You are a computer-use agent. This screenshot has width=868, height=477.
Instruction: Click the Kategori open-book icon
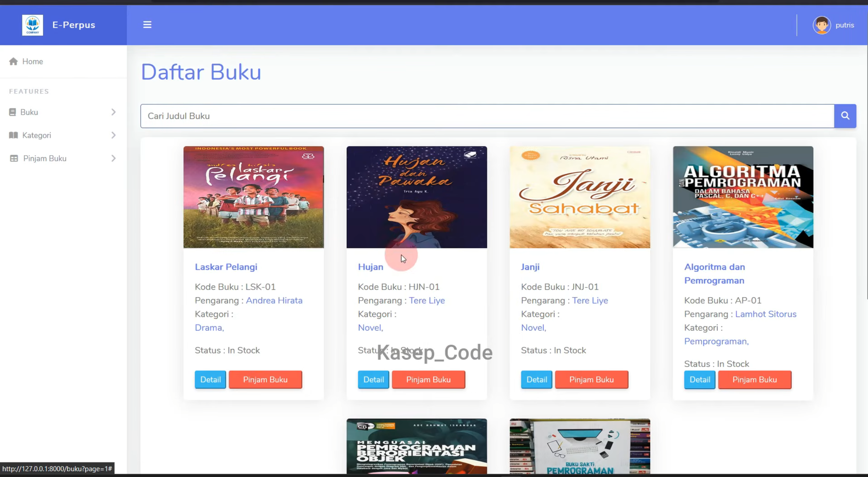[x=14, y=135]
